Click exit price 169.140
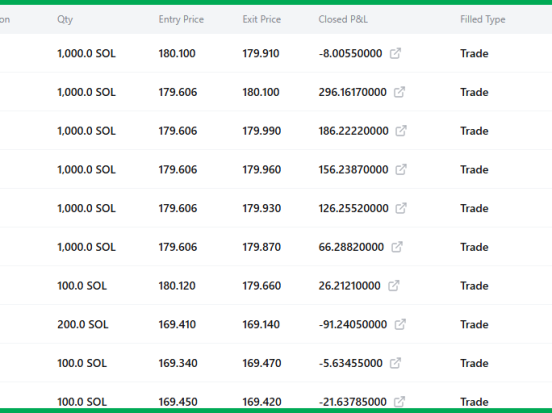Image resolution: width=552 pixels, height=413 pixels. [x=261, y=325]
